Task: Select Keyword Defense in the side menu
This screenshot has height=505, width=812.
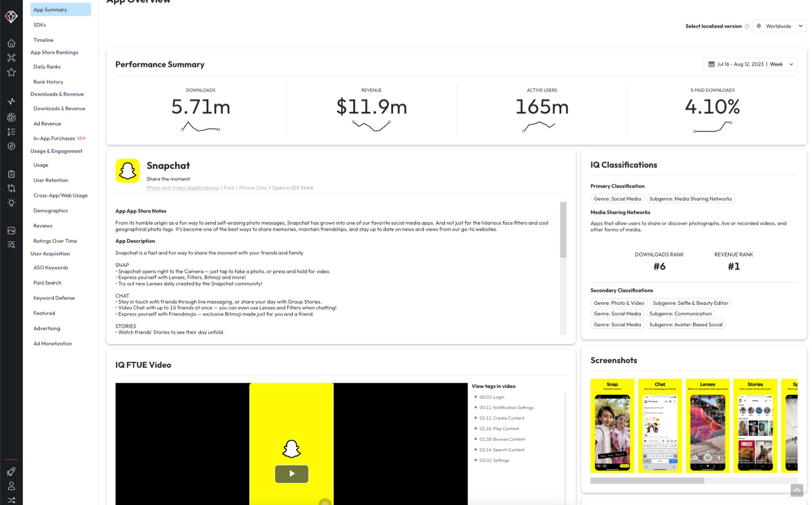Action: [54, 298]
